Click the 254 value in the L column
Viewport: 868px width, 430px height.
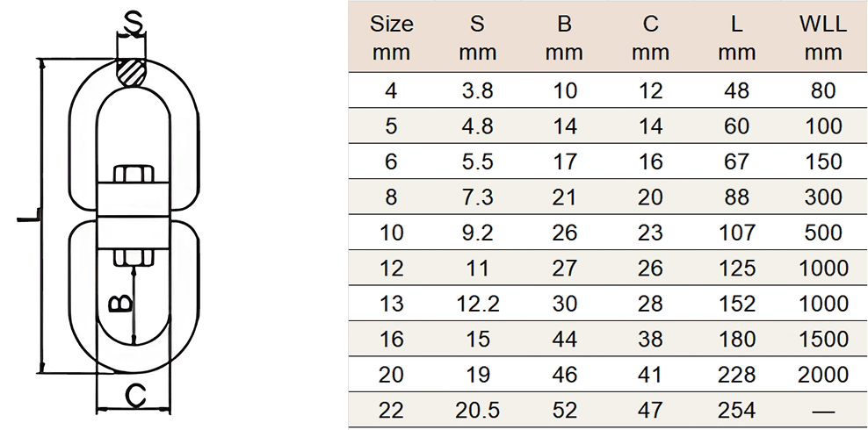(x=737, y=410)
